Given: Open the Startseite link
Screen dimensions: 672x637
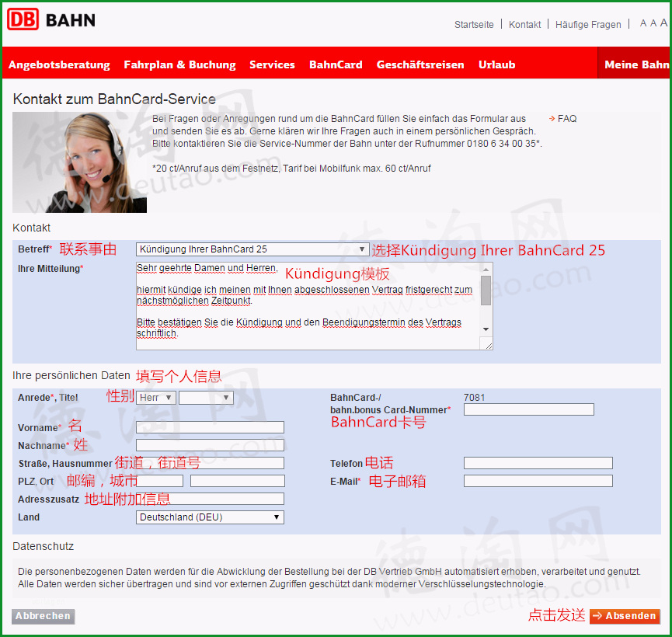Looking at the screenshot, I should [x=474, y=24].
